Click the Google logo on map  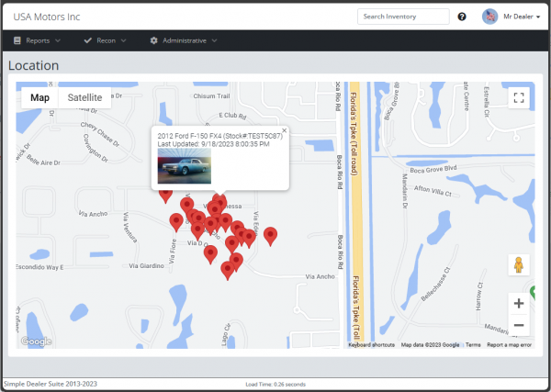(x=36, y=342)
